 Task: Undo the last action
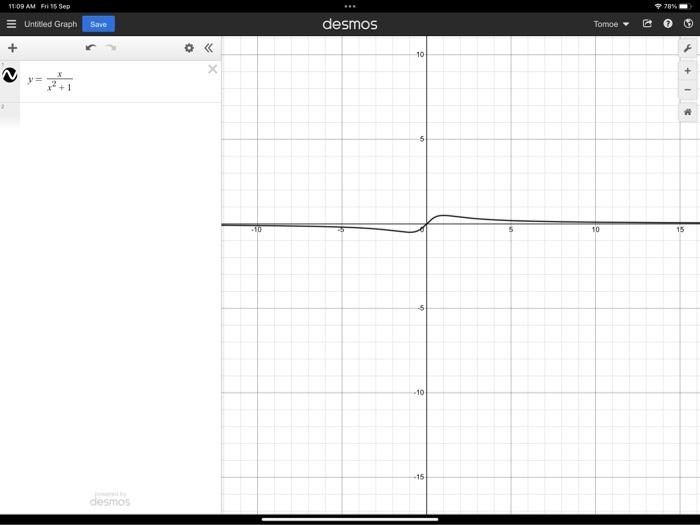(91, 48)
